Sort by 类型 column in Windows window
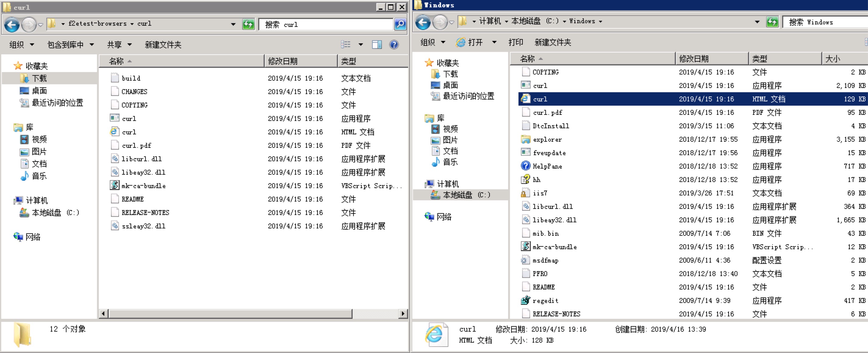 tap(785, 59)
